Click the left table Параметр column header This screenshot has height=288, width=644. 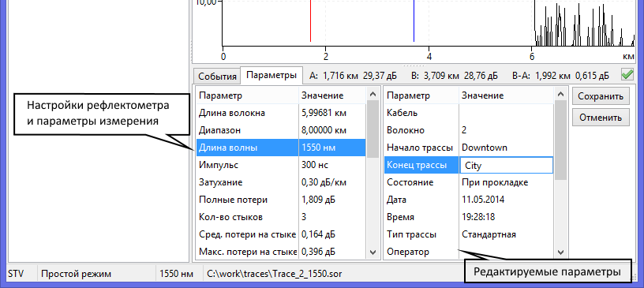coord(248,95)
